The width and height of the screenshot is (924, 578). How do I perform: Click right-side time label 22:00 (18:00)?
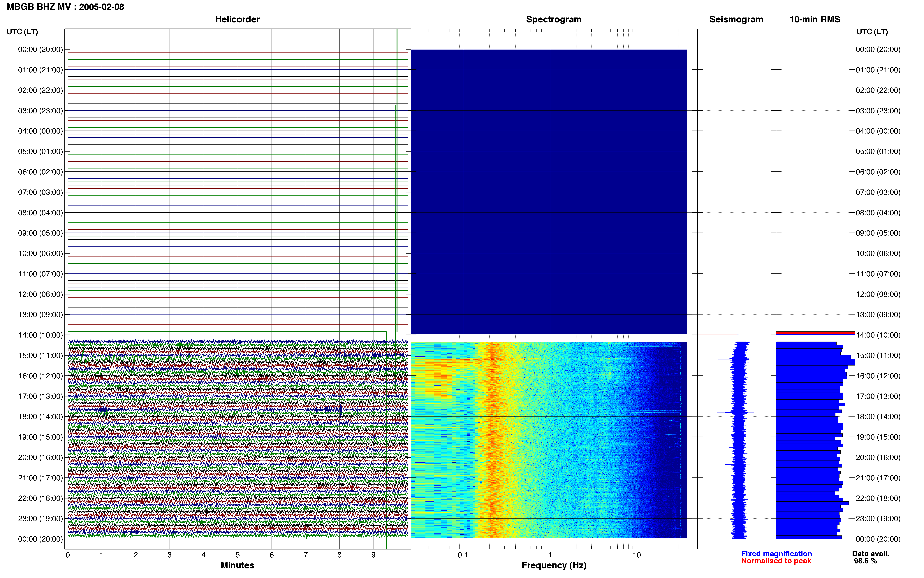tap(878, 498)
